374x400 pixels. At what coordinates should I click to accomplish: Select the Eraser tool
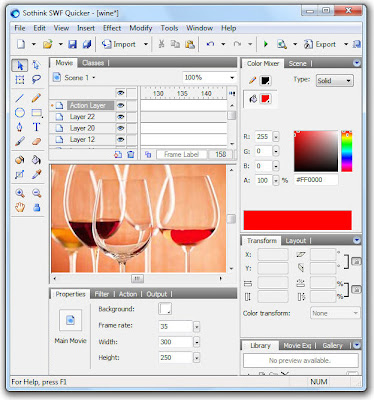pyautogui.click(x=36, y=141)
